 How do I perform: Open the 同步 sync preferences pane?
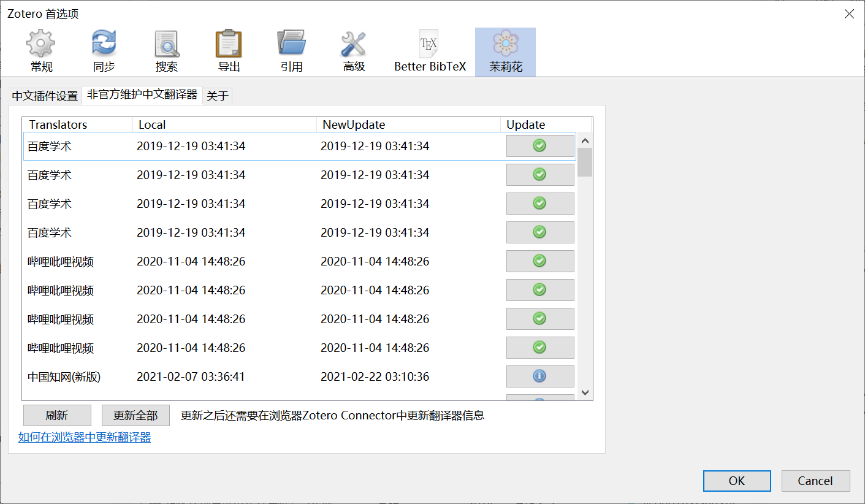tap(104, 52)
